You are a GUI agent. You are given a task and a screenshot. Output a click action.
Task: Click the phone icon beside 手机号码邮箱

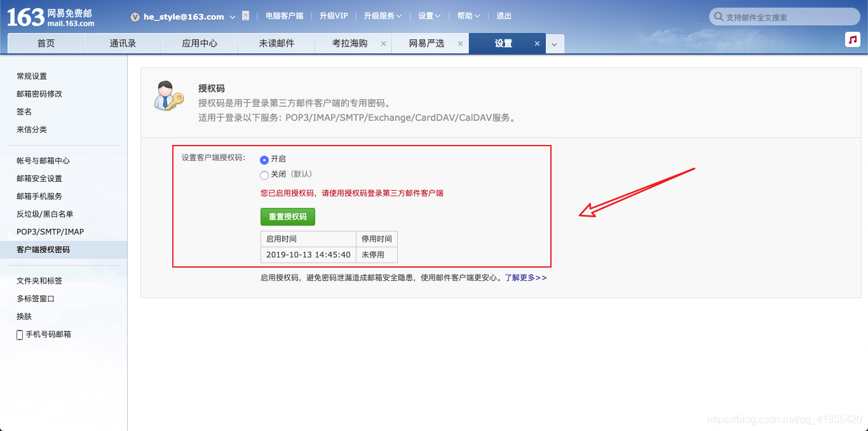(x=20, y=334)
